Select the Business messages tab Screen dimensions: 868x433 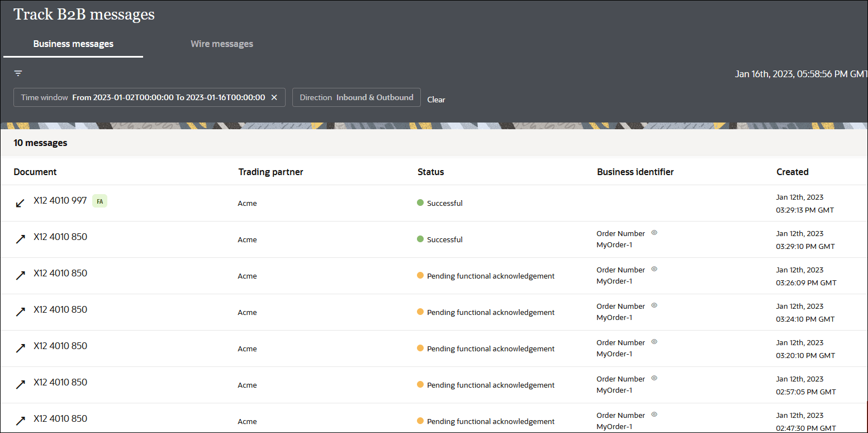point(73,44)
